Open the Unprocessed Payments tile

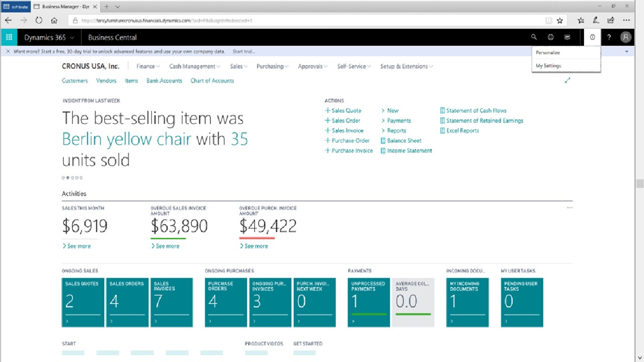[369, 303]
